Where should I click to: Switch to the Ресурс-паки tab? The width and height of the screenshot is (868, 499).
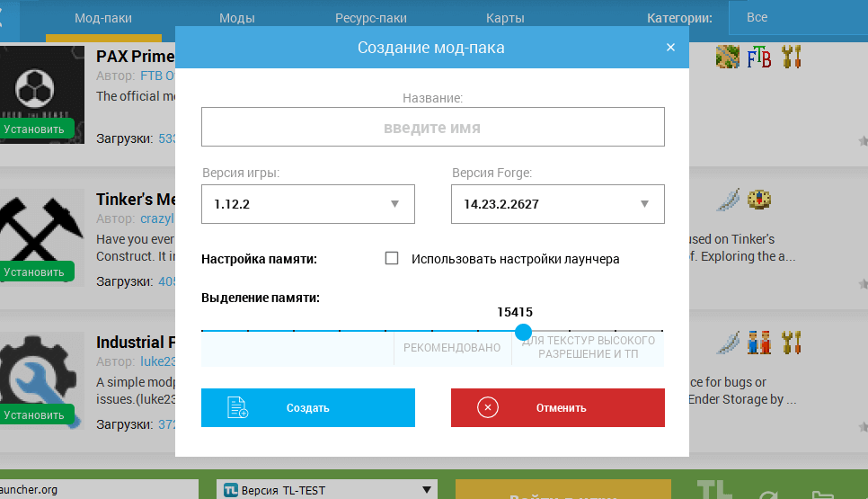pos(371,18)
